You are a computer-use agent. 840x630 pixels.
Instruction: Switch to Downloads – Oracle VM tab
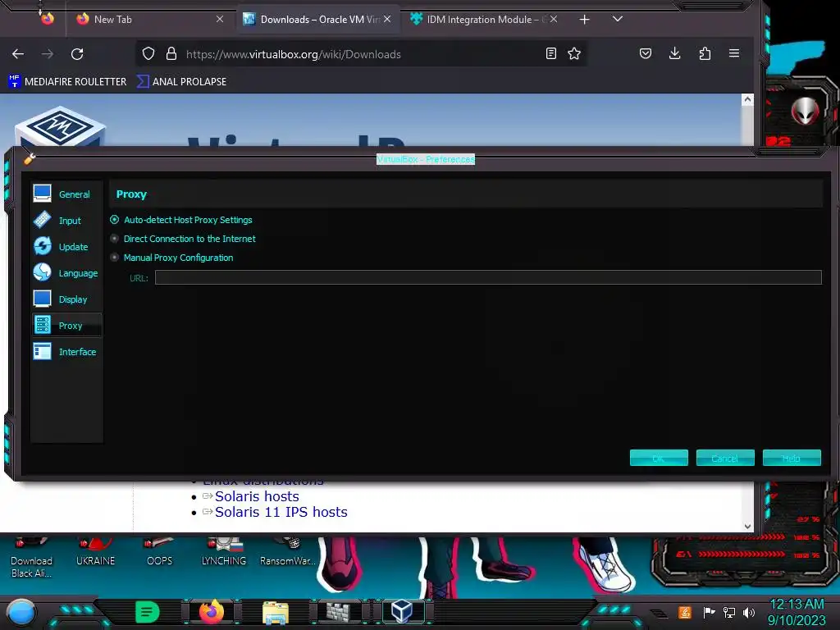coord(318,20)
